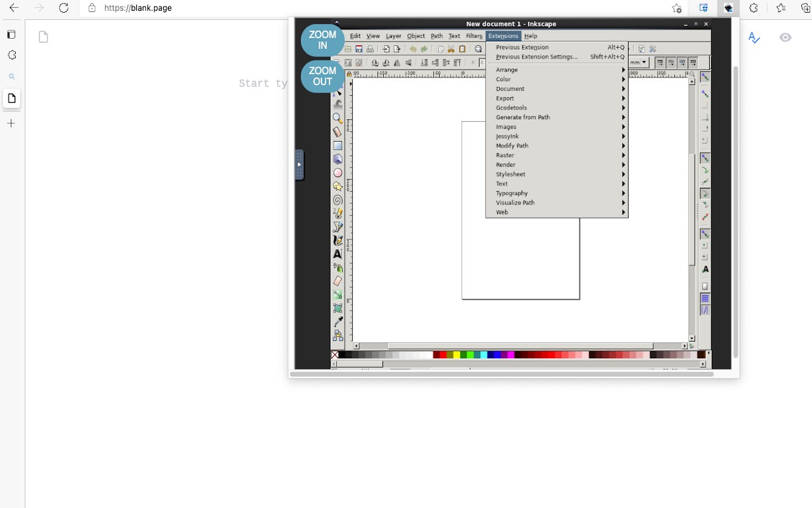Reload the browser page
Viewport: 812px width, 508px height.
[x=63, y=8]
